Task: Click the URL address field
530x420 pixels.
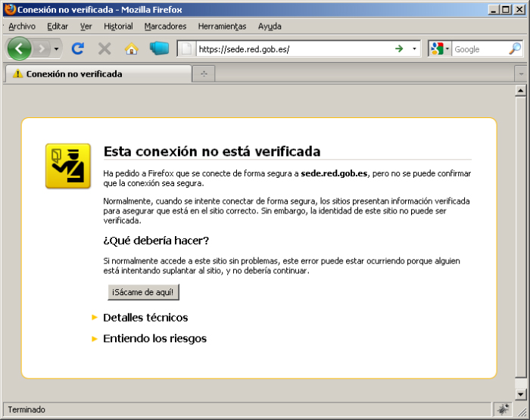Action: click(x=294, y=49)
